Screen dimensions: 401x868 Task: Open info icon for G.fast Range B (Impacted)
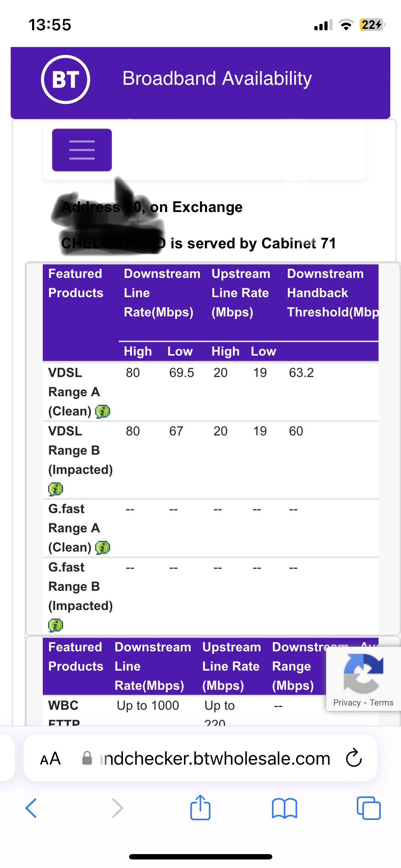point(56,625)
